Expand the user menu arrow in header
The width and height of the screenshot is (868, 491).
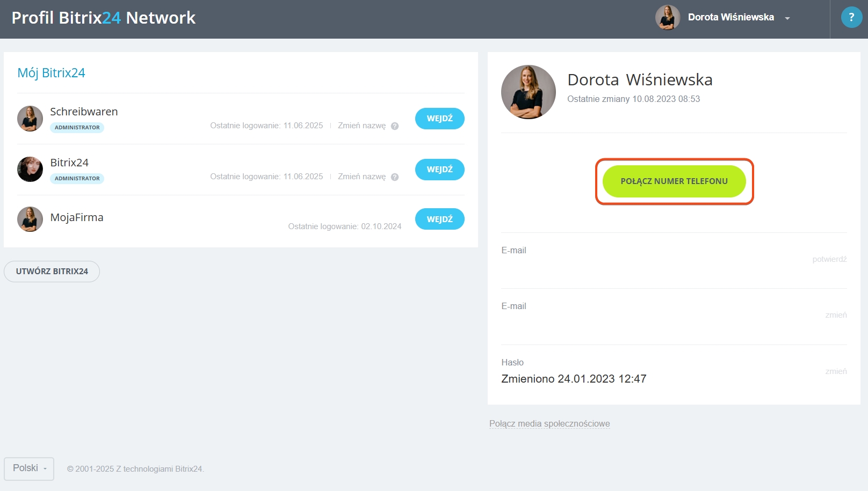pyautogui.click(x=787, y=18)
